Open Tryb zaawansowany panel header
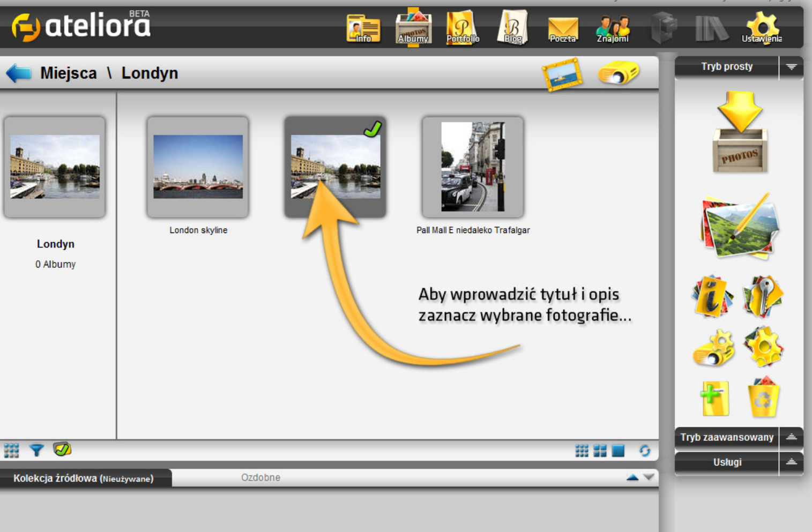Screen dimensions: 812x532 coord(727,437)
